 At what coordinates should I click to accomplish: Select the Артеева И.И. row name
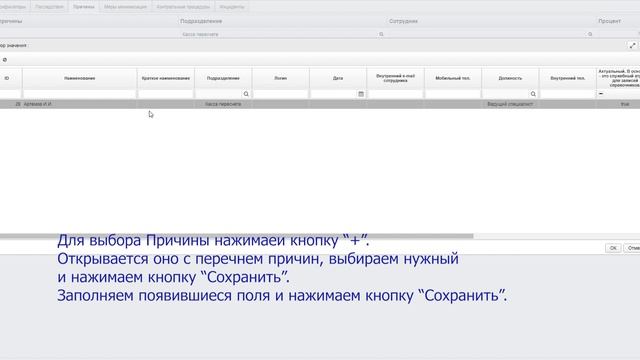38,104
